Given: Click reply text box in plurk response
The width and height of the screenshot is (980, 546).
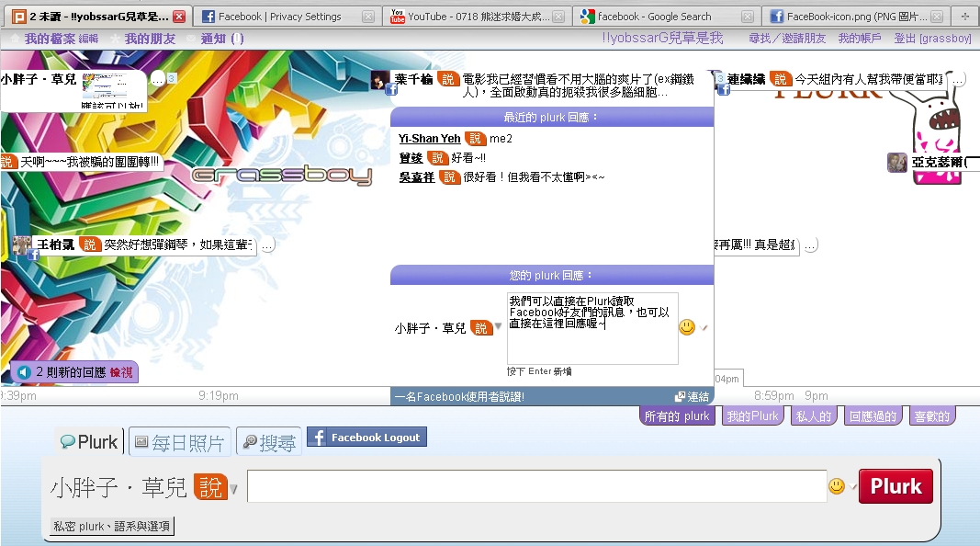Looking at the screenshot, I should (x=591, y=328).
